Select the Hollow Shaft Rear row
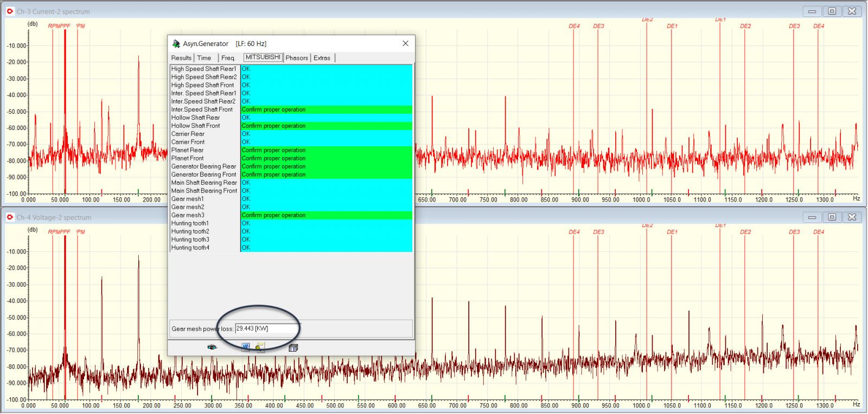 291,118
